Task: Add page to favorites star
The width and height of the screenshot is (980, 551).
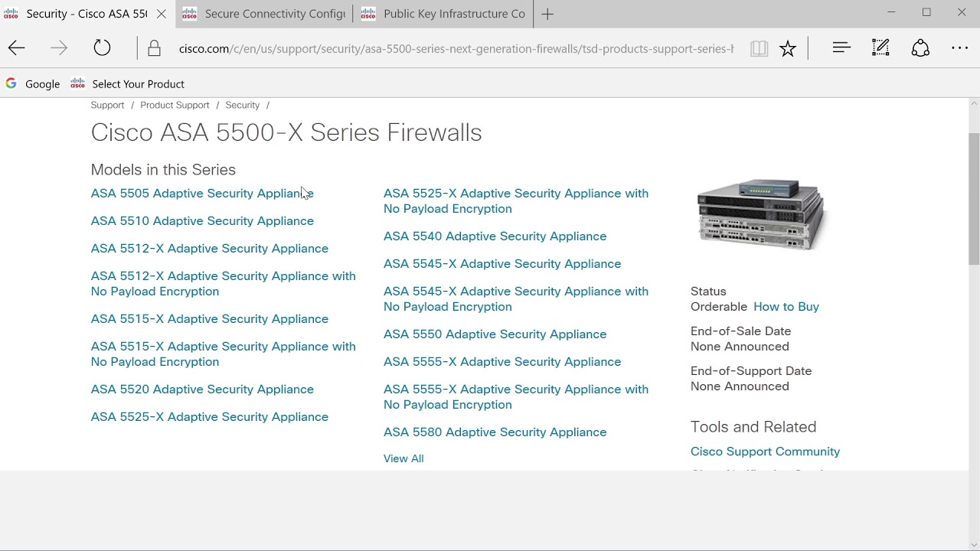Action: point(788,48)
